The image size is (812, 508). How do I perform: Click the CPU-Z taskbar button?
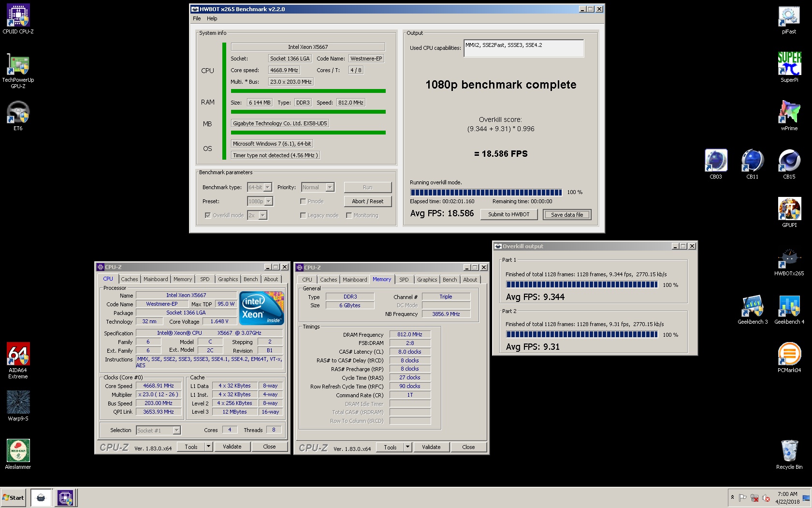click(65, 498)
